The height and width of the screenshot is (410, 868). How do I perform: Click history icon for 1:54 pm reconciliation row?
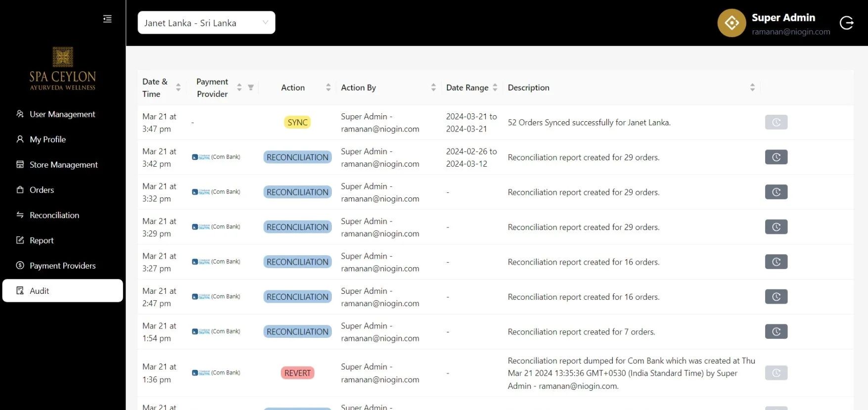(x=776, y=332)
